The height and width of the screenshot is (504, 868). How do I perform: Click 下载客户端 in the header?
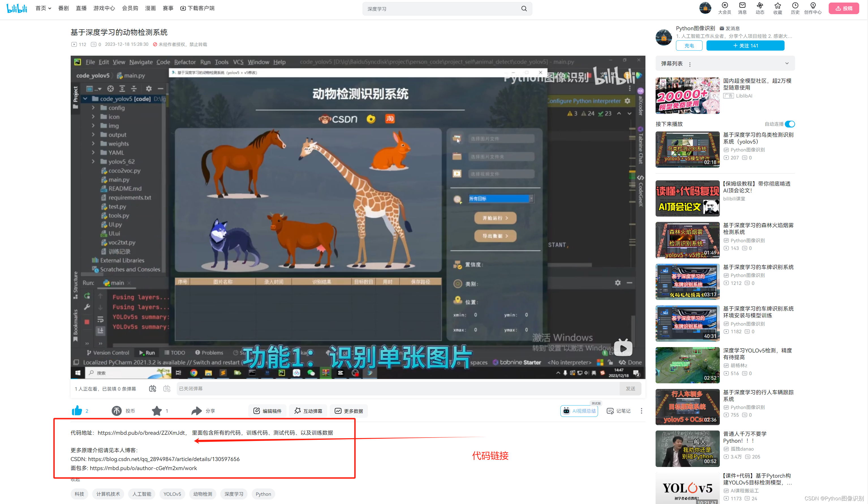click(x=197, y=8)
